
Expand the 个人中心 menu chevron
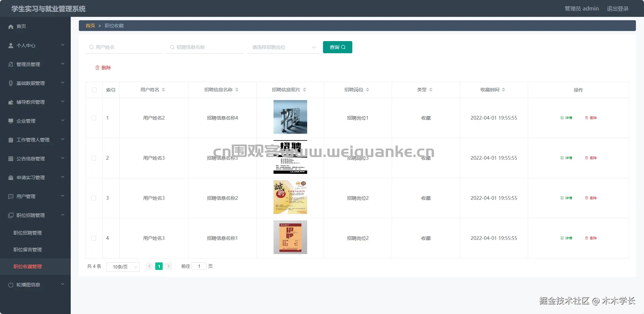pos(63,45)
